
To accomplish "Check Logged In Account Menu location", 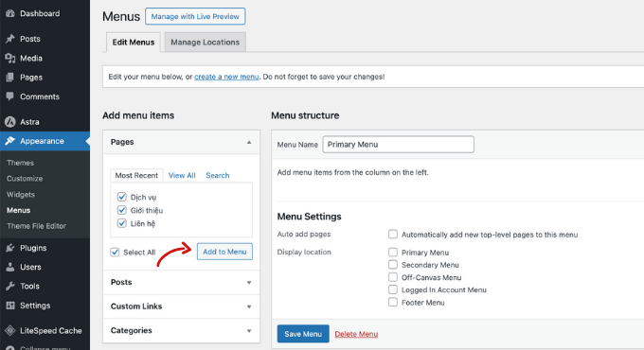I will click(393, 289).
